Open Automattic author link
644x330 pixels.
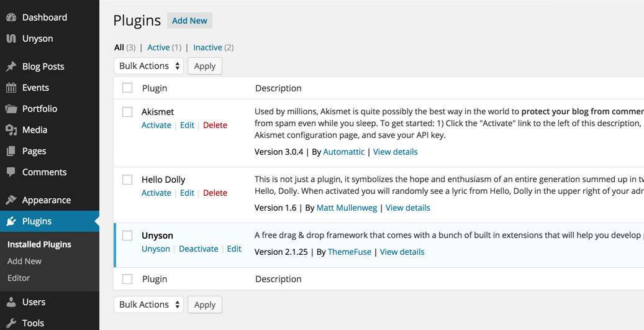(344, 152)
